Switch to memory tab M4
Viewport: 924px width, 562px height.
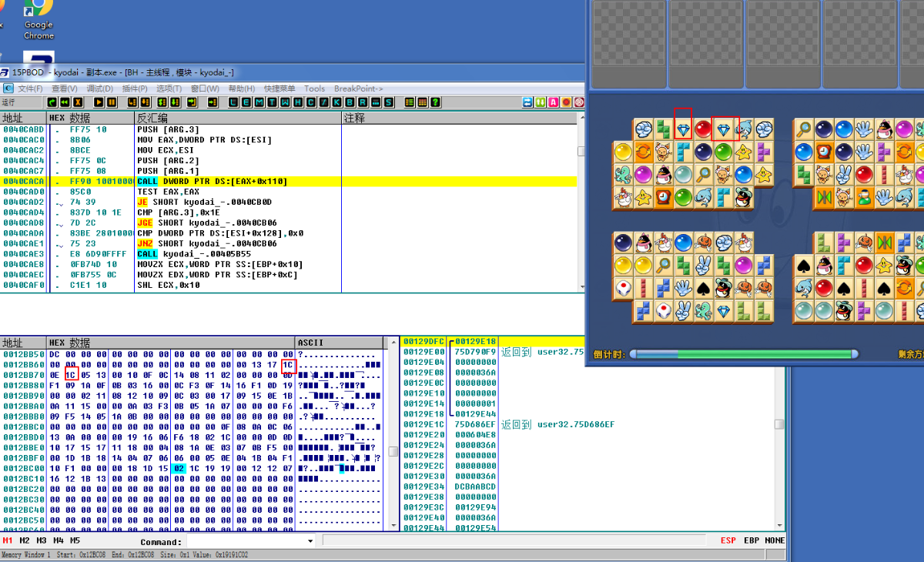point(58,540)
